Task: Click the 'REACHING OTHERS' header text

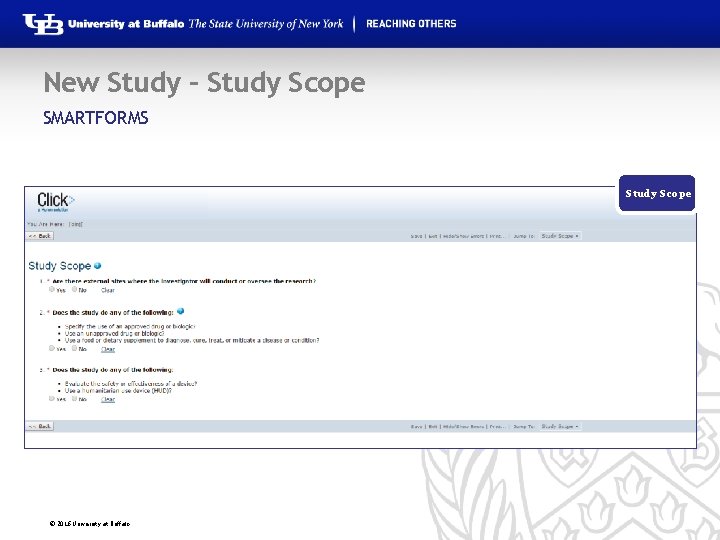Action: [411, 24]
